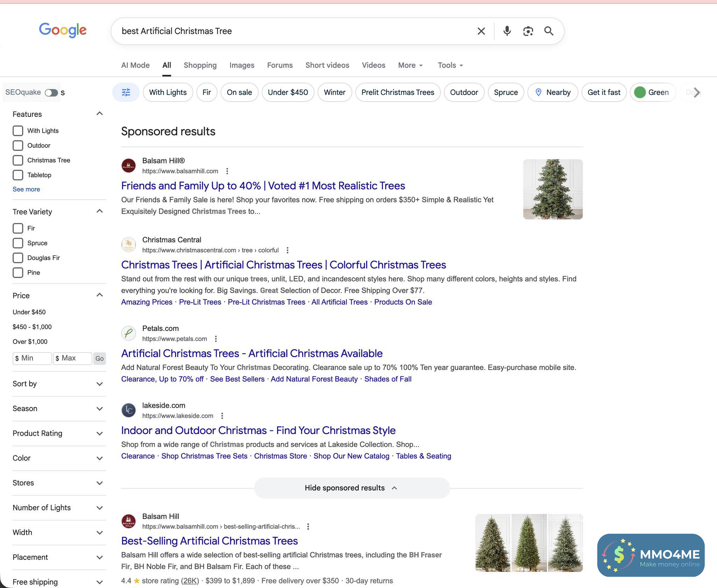
Task: Clear the search box with the X icon
Action: 481,31
